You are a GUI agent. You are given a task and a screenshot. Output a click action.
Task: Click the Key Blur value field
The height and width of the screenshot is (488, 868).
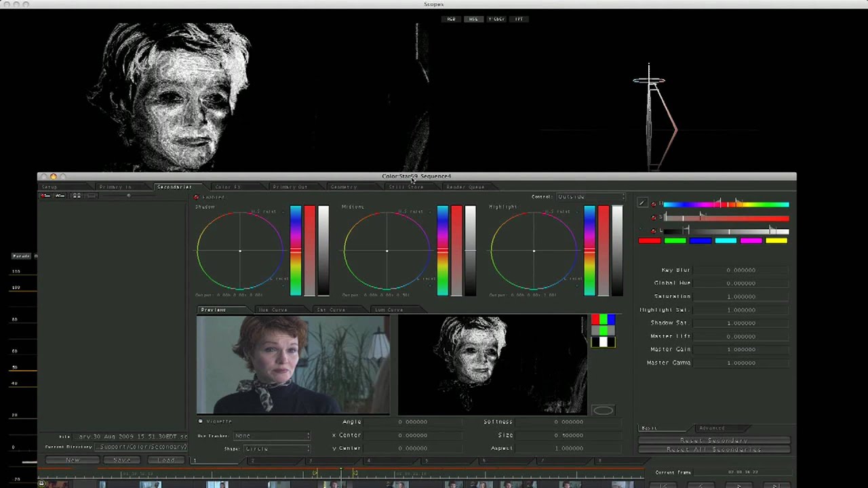point(741,270)
